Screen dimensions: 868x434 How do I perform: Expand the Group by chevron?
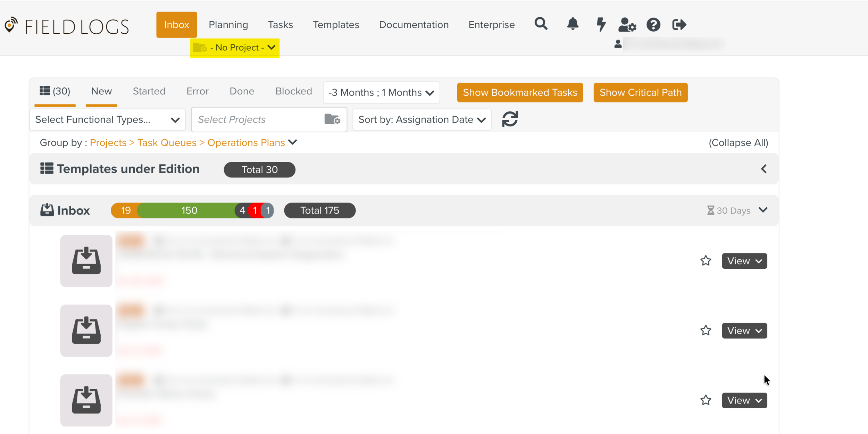click(293, 142)
